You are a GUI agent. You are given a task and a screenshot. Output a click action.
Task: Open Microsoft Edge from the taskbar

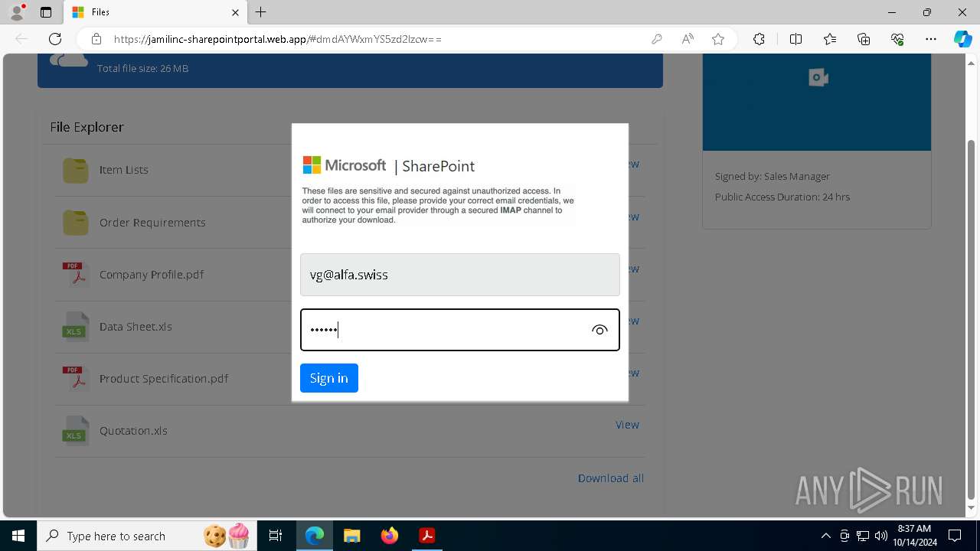click(x=315, y=536)
